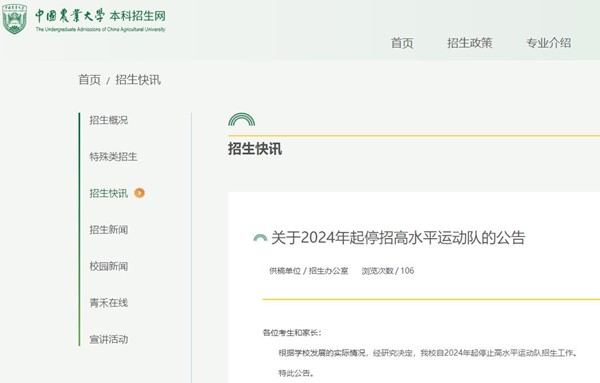This screenshot has width=600, height=383.
Task: Click the orange arrow beside 招生快讯
Action: [140, 193]
